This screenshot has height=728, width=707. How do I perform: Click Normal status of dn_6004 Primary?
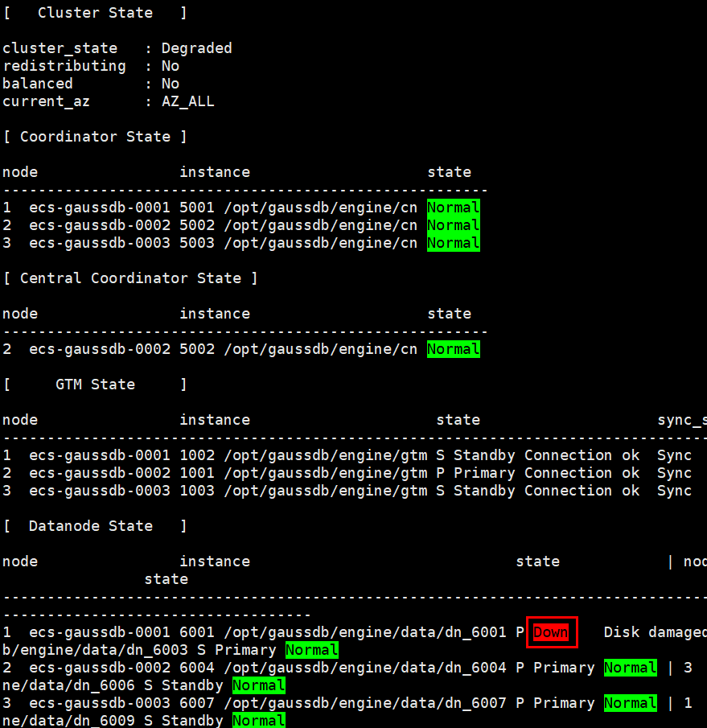pyautogui.click(x=631, y=668)
